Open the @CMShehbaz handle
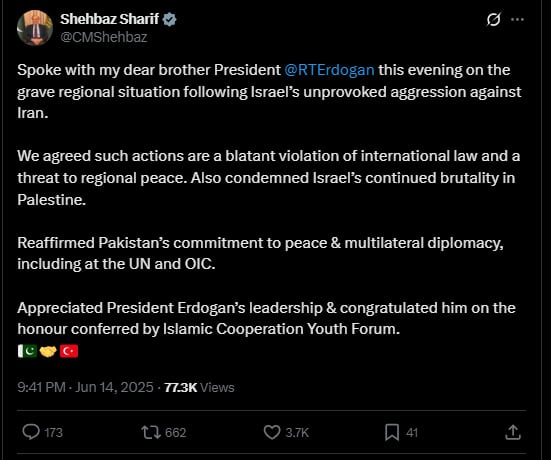Viewport: 551px width, 460px height. pyautogui.click(x=104, y=37)
